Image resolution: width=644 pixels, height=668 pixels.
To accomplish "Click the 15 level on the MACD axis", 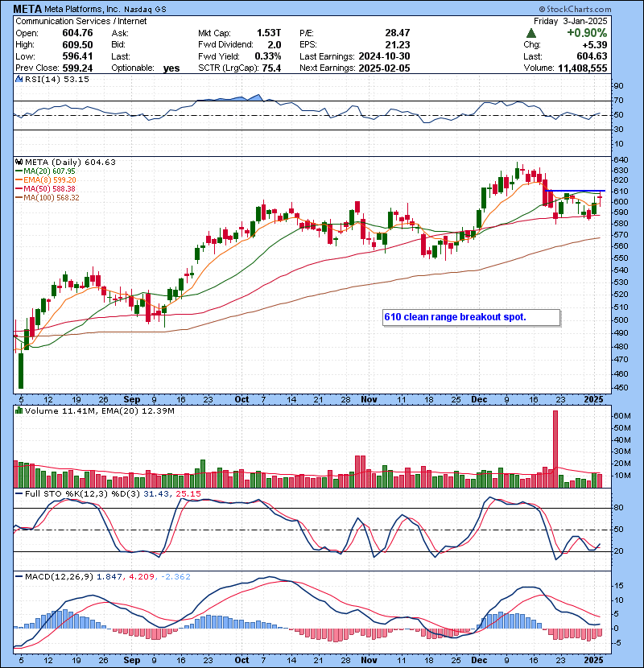I will (618, 586).
